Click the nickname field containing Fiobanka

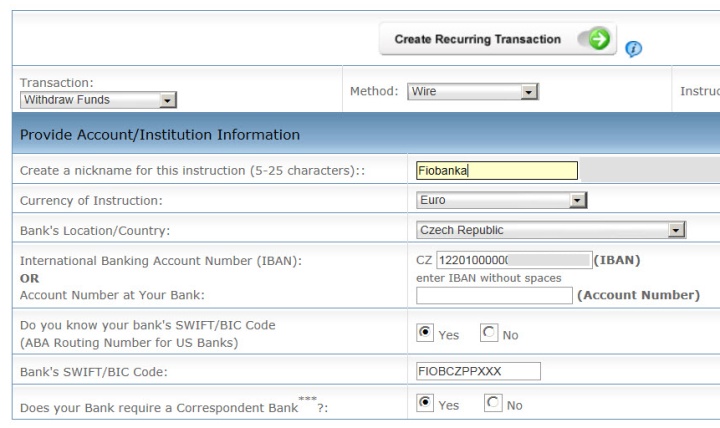click(x=497, y=170)
